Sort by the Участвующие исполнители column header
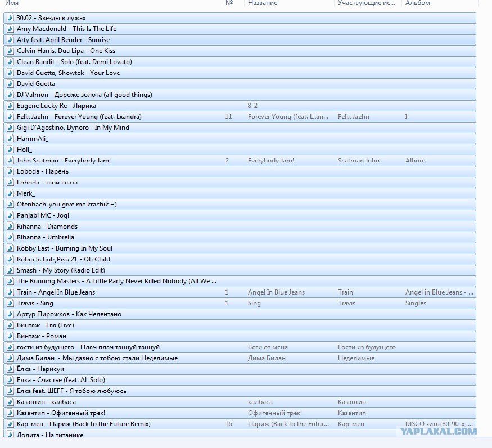 [x=367, y=3]
